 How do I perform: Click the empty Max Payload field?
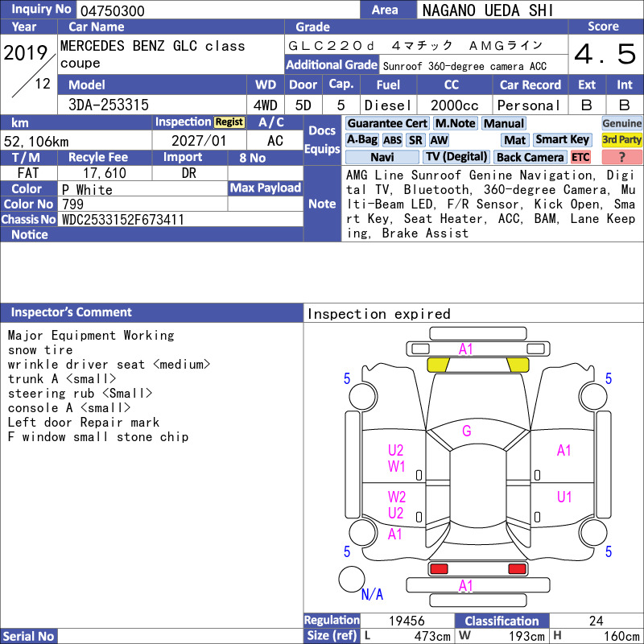(x=266, y=204)
